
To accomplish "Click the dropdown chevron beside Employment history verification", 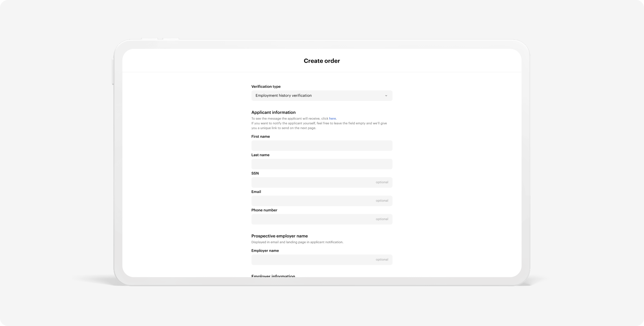I will 386,96.
